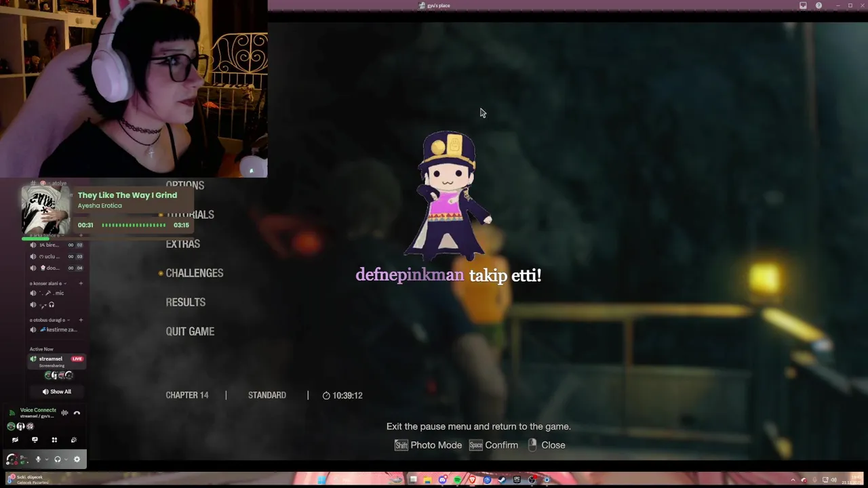Open the streamsel LIVE screenshare card

tap(57, 361)
